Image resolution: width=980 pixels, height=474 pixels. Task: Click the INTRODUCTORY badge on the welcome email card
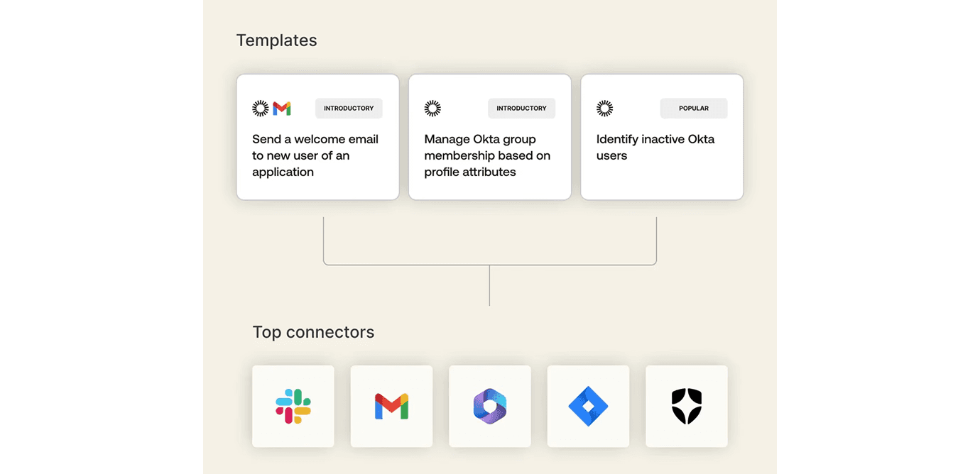(349, 109)
